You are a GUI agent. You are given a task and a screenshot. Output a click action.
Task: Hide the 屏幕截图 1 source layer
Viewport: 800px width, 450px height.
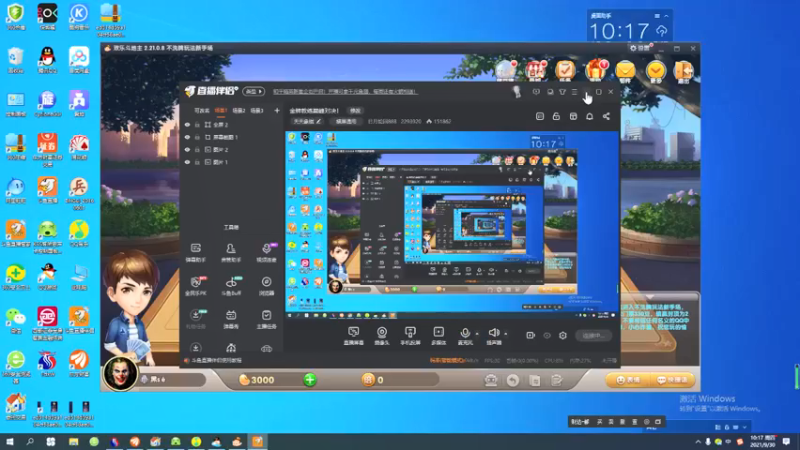click(187, 137)
